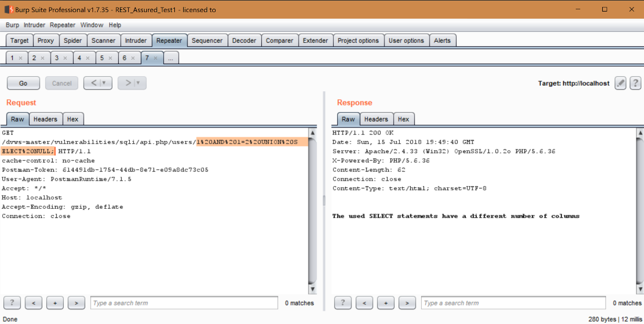The height and width of the screenshot is (324, 644).
Task: Close Repeater tab 5 with its x
Action: click(x=109, y=58)
